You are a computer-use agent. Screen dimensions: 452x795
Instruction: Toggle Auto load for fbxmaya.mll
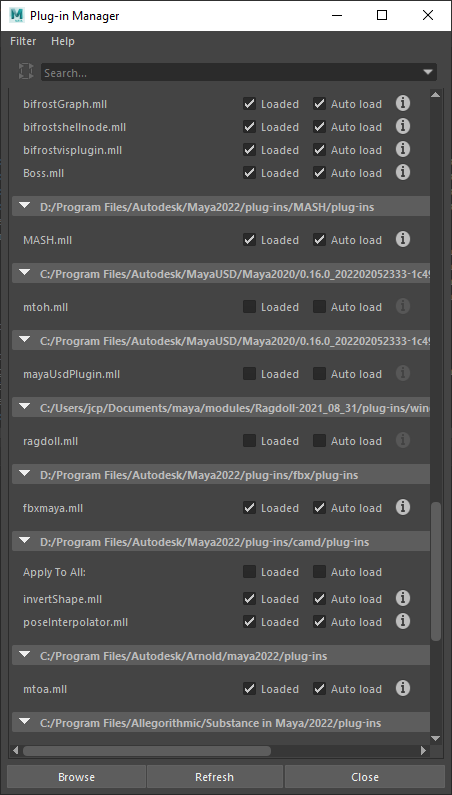(319, 508)
